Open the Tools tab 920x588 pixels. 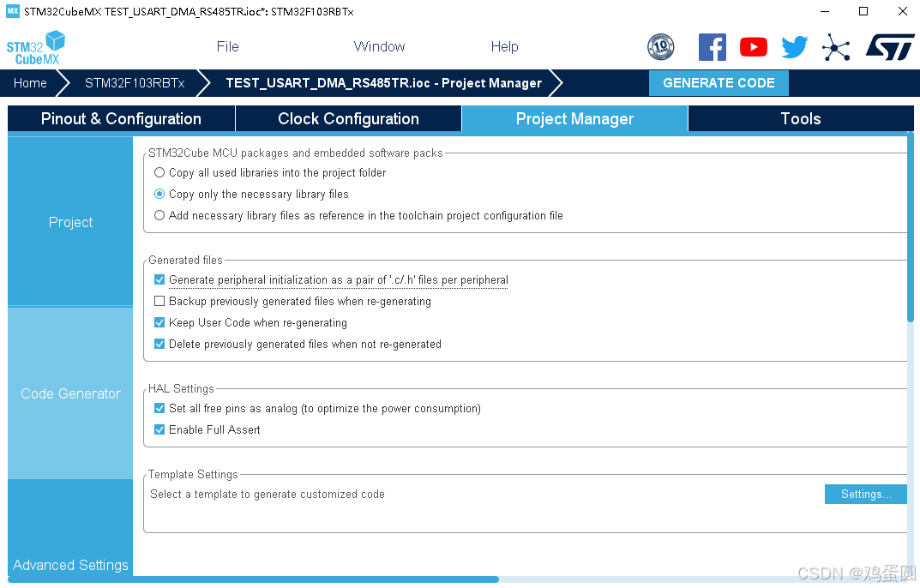coord(800,118)
